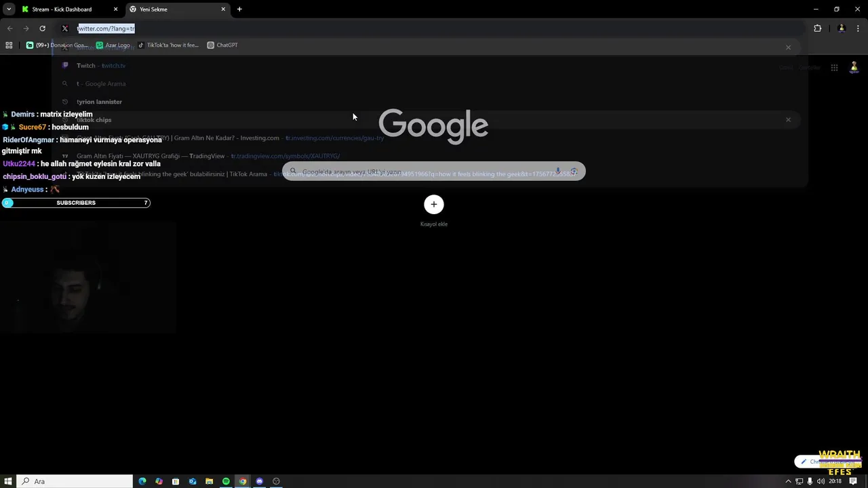868x488 pixels.
Task: Open Google account avatar on page
Action: click(x=854, y=66)
